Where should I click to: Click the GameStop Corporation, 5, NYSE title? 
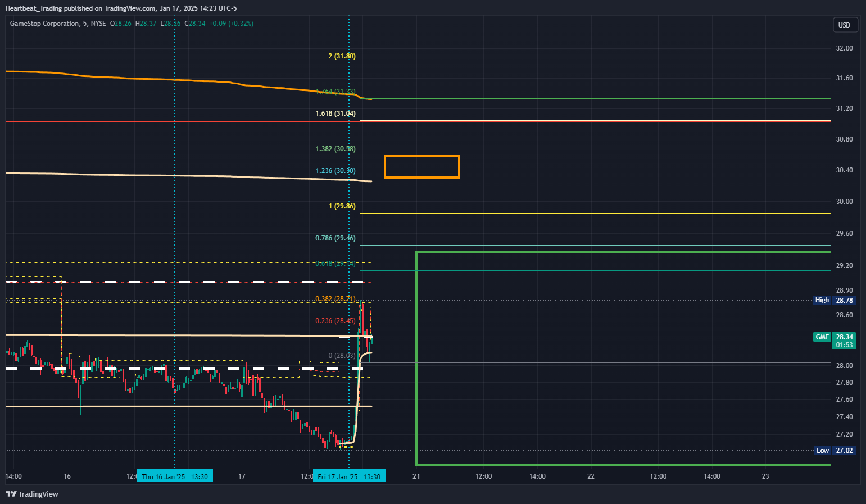click(58, 24)
